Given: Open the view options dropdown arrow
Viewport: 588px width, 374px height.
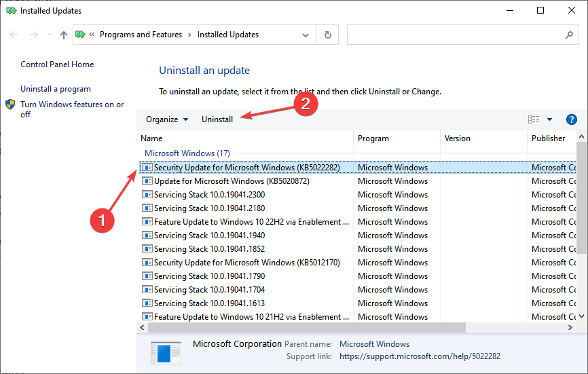Looking at the screenshot, I should (x=550, y=119).
